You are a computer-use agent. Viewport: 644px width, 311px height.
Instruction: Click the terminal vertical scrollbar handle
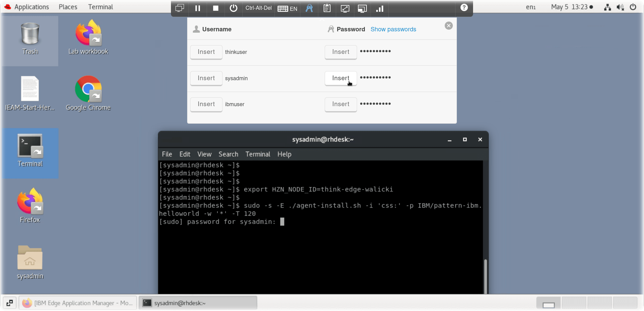coord(486,276)
